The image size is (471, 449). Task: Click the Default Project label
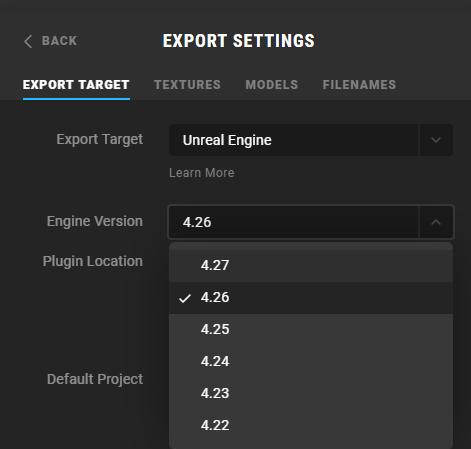tap(95, 379)
